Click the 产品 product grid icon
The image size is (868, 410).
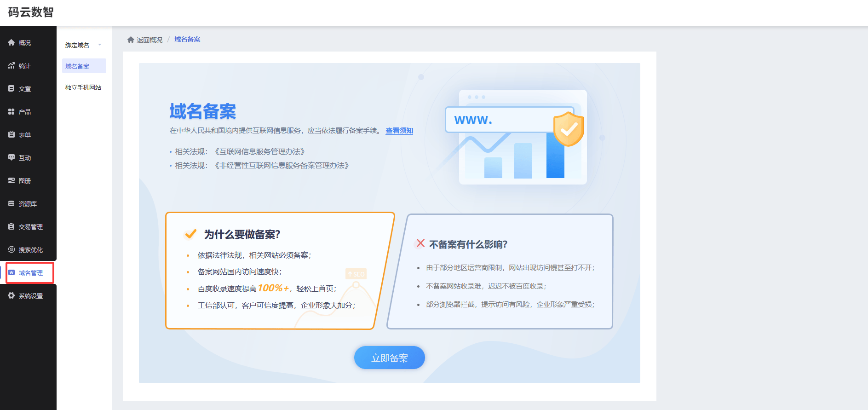click(x=11, y=111)
